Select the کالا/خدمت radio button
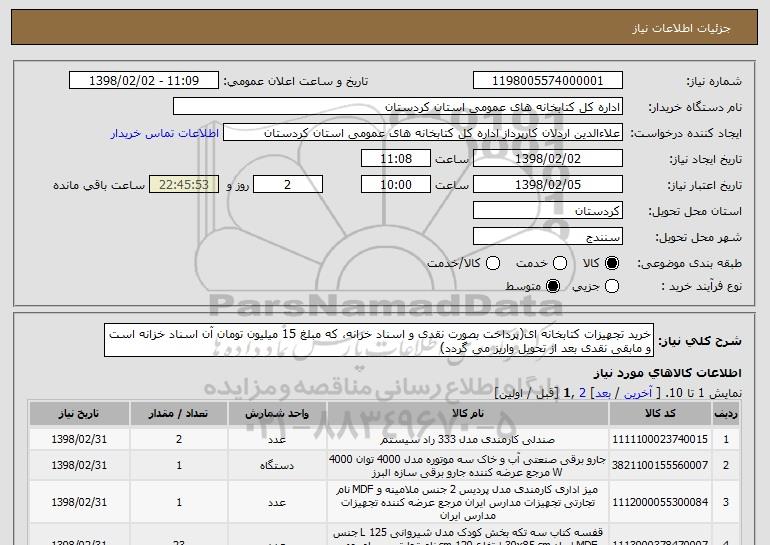 pos(493,263)
